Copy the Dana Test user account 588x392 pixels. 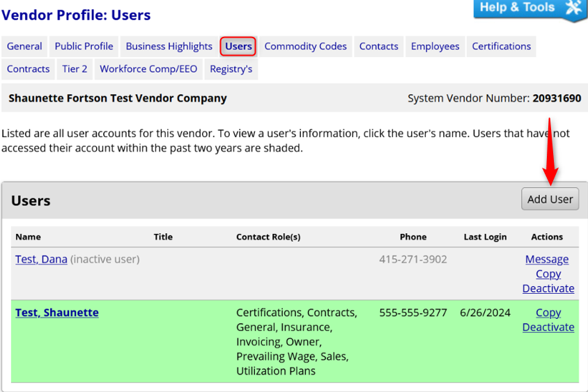[x=548, y=274]
